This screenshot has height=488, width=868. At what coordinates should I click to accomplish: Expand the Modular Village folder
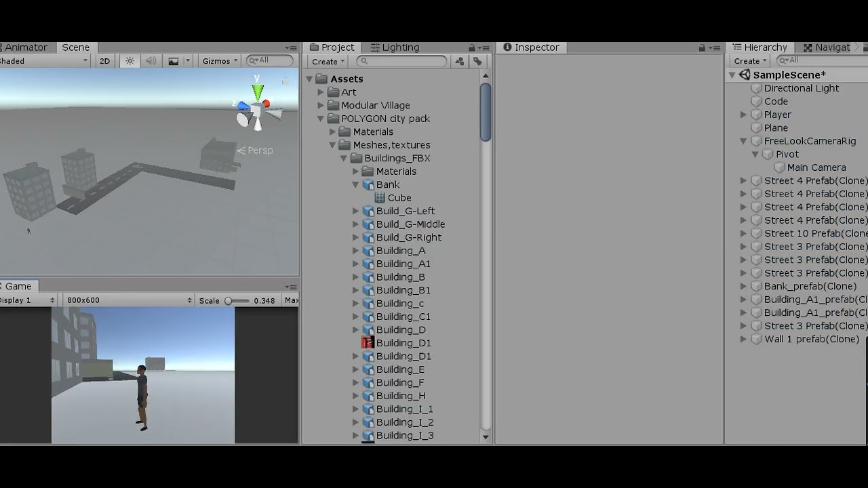click(321, 106)
